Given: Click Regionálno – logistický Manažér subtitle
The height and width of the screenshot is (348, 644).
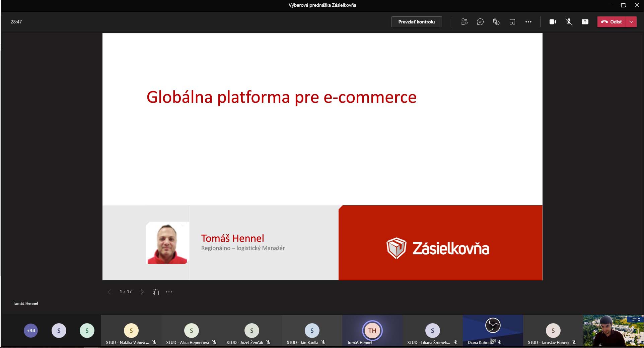Looking at the screenshot, I should [x=243, y=248].
